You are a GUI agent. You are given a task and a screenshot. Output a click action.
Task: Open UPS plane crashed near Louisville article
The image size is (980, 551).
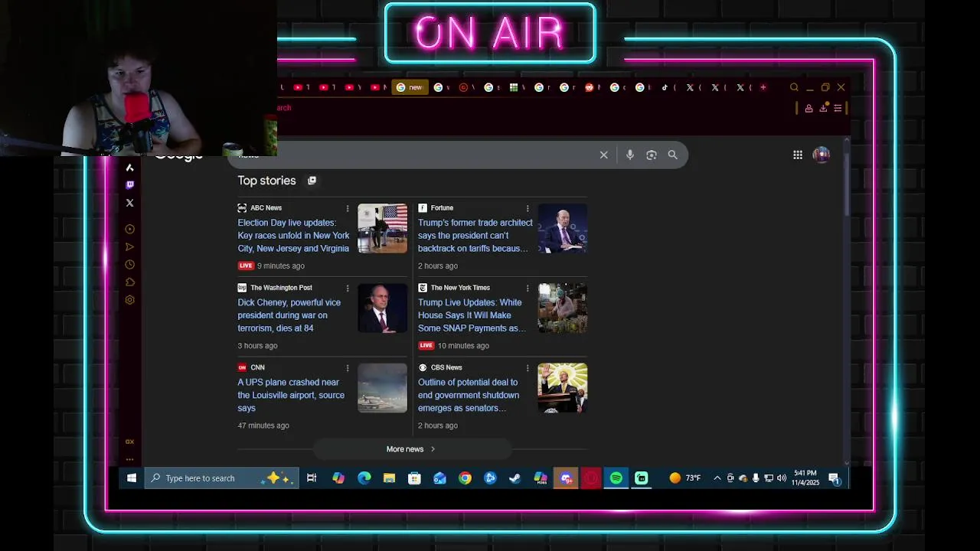pos(291,395)
